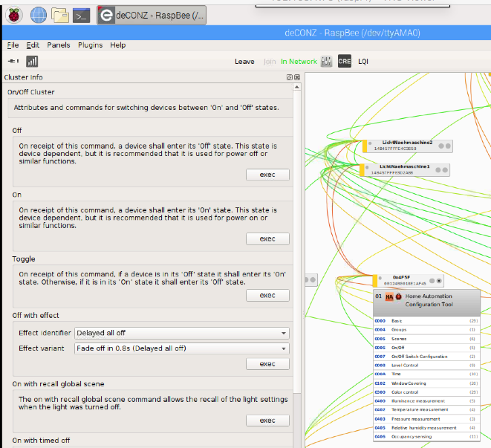The height and width of the screenshot is (448, 491).
Task: Execute Off with effect command
Action: (267, 364)
